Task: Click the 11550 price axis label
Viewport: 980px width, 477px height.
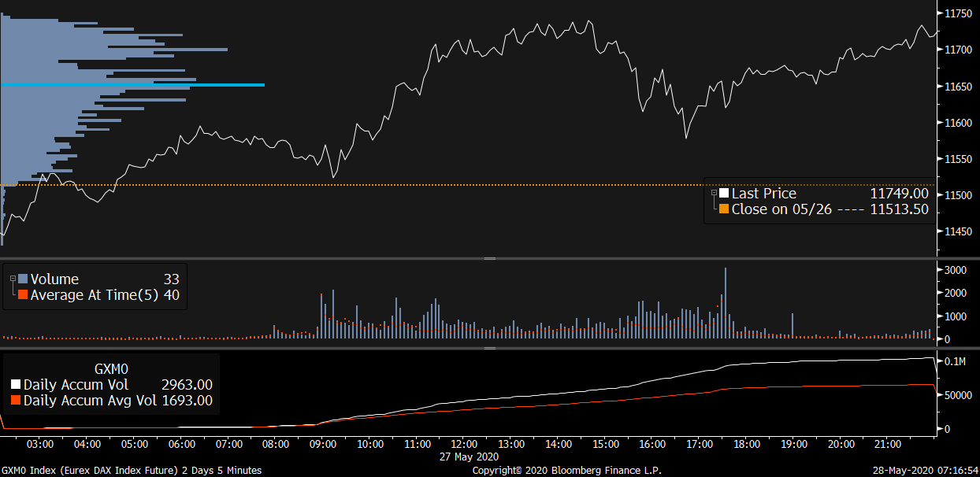Action: pyautogui.click(x=958, y=159)
